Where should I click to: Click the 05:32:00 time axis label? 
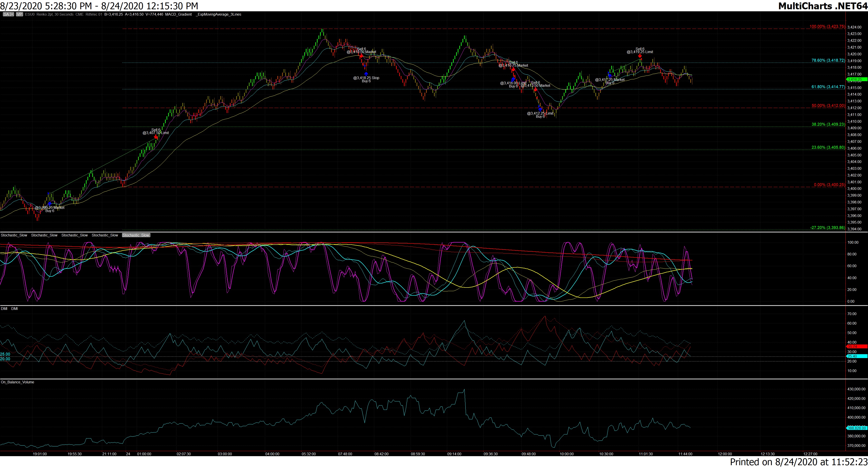(309, 454)
